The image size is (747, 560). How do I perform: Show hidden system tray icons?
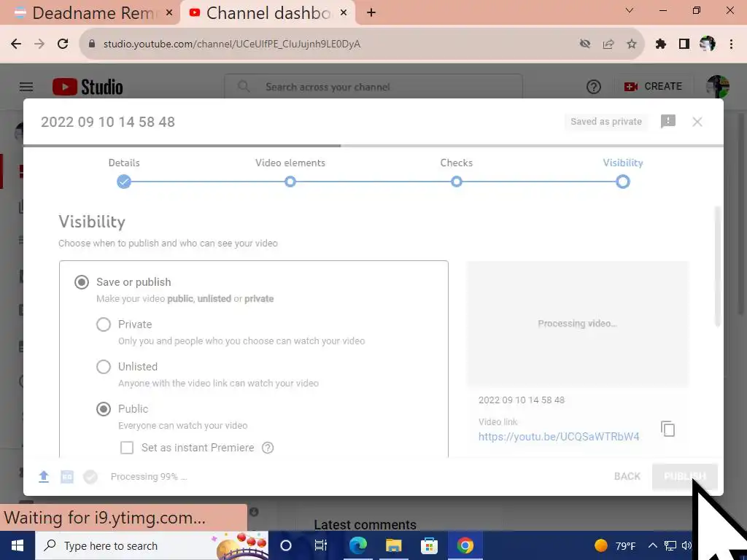point(653,545)
